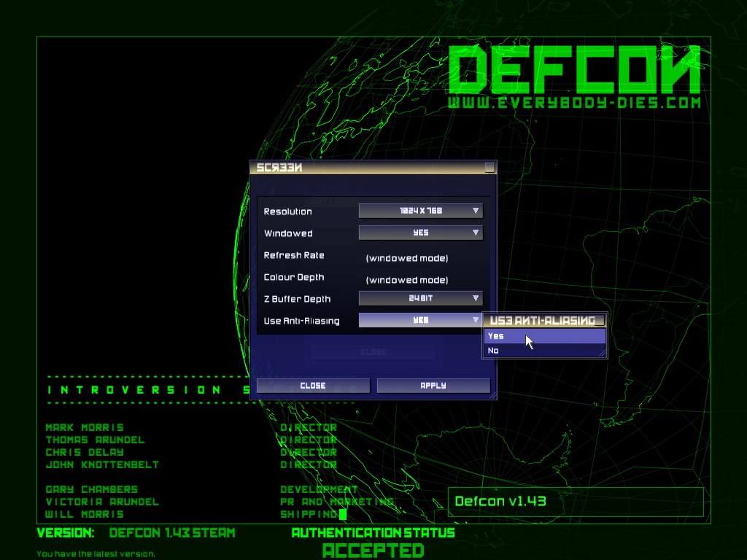747x560 pixels.
Task: Click the Colour Depth (windowed mode) value
Action: coord(407,280)
